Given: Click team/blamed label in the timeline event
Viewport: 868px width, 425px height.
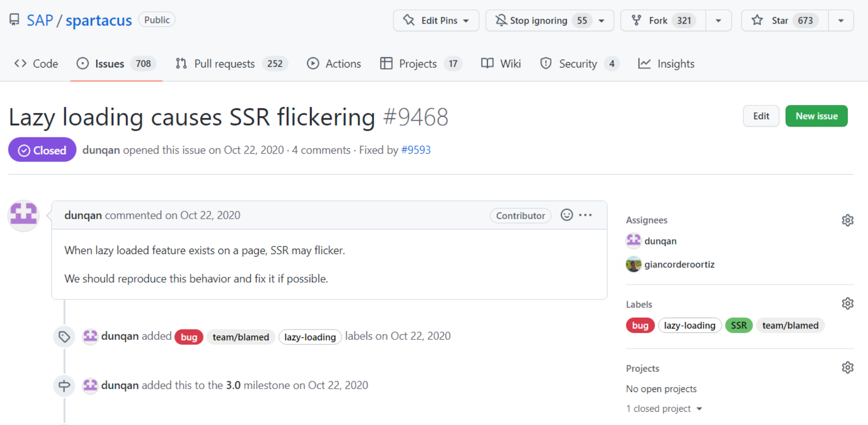Looking at the screenshot, I should pyautogui.click(x=241, y=337).
